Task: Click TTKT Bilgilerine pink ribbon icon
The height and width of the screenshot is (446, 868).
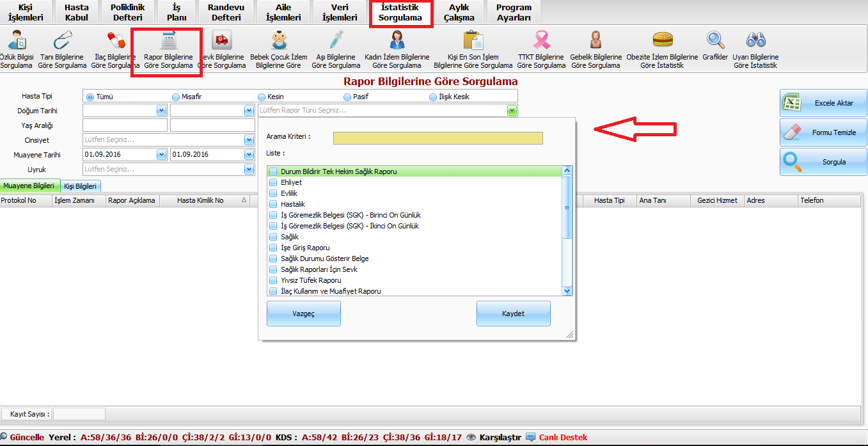Action: [541, 40]
